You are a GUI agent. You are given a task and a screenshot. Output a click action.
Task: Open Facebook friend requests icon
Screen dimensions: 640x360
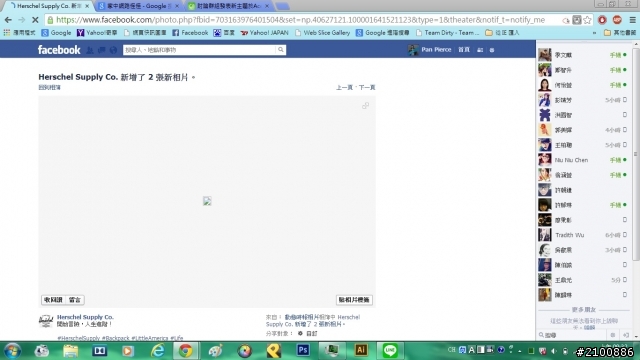click(x=90, y=50)
